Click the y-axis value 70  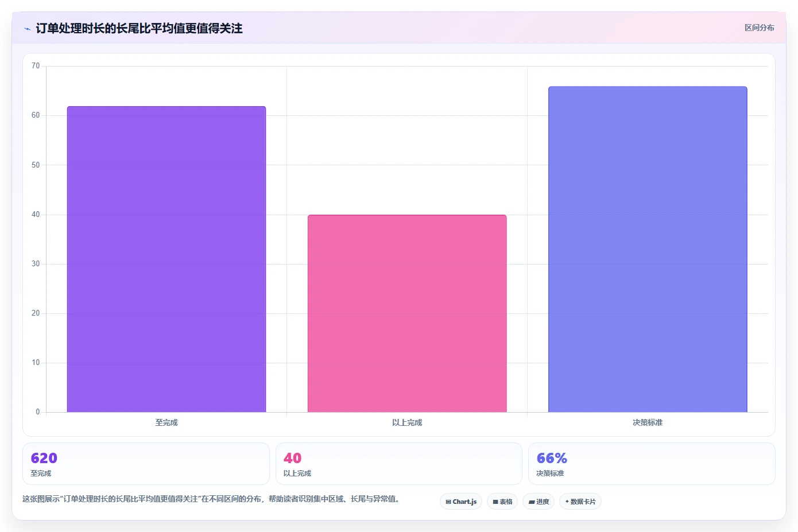36,66
